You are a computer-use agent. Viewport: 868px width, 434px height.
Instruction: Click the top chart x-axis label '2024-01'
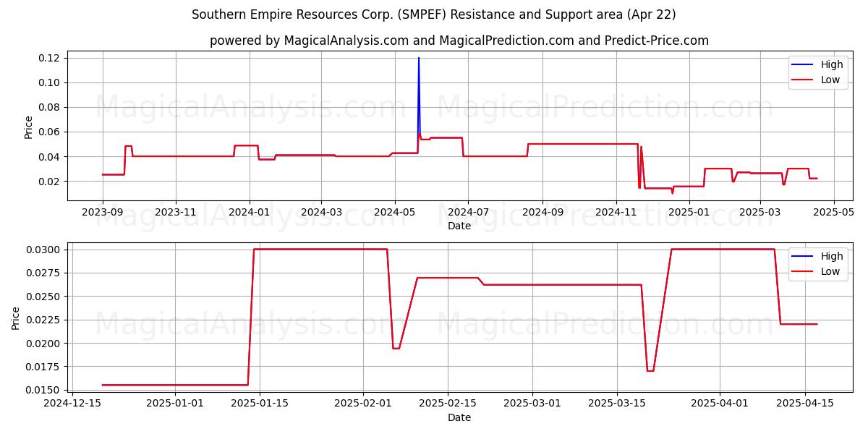point(250,212)
